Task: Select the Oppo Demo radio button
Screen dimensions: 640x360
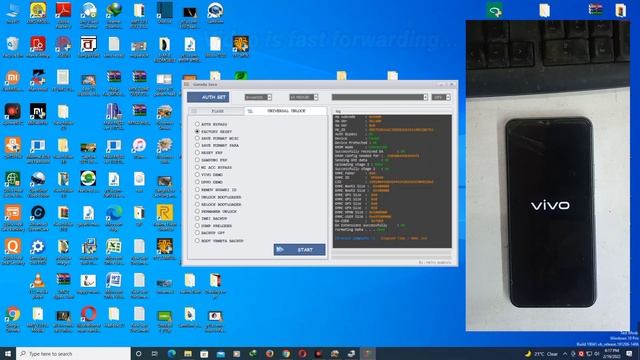Action: point(197,182)
